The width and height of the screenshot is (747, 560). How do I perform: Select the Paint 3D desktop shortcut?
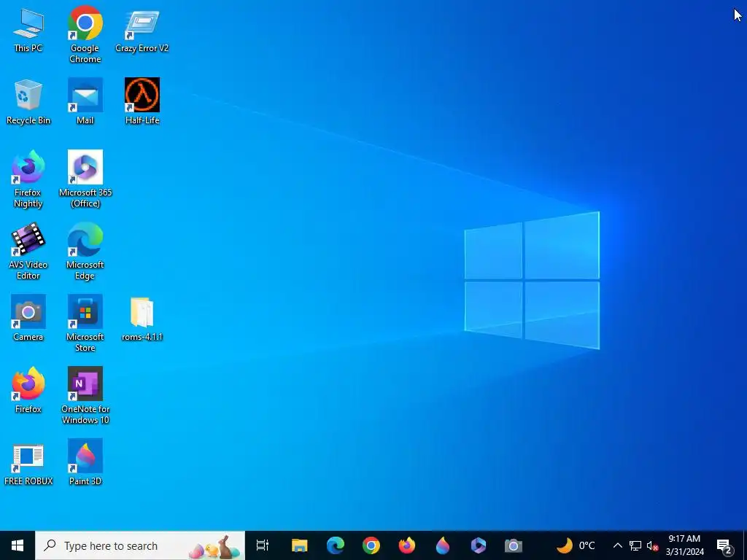[85, 462]
